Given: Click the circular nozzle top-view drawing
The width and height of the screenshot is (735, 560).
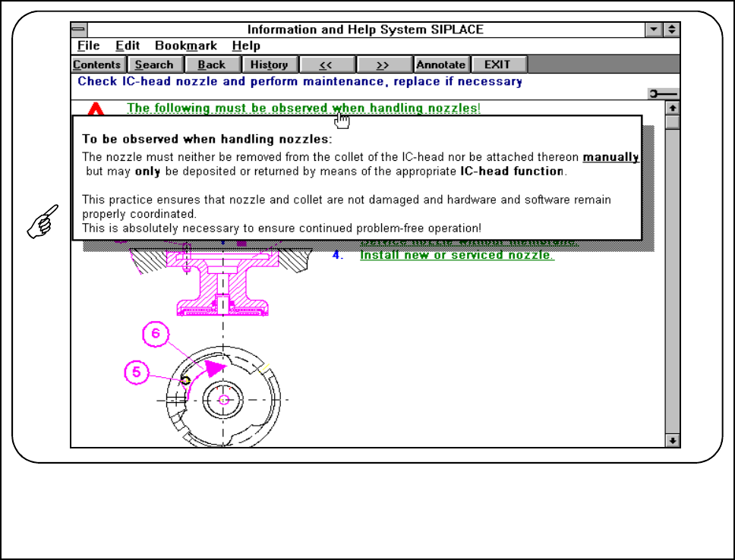Looking at the screenshot, I should [x=223, y=398].
